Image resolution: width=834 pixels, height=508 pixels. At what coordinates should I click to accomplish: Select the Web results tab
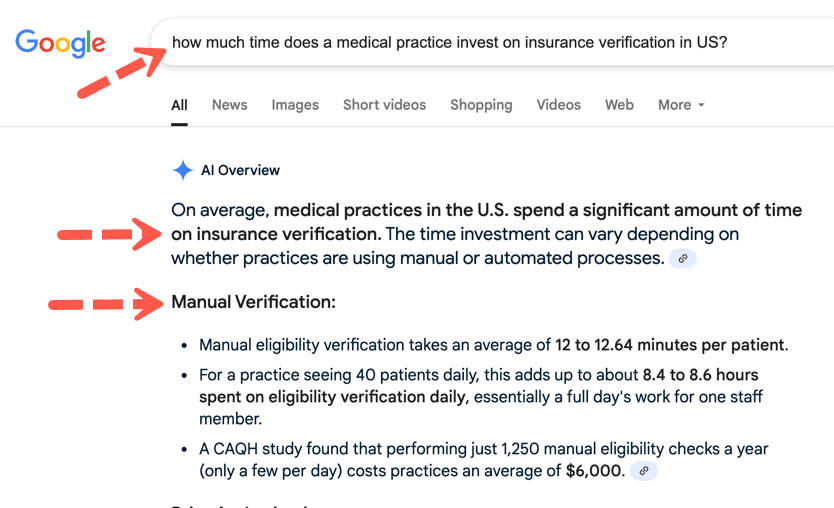coord(619,105)
